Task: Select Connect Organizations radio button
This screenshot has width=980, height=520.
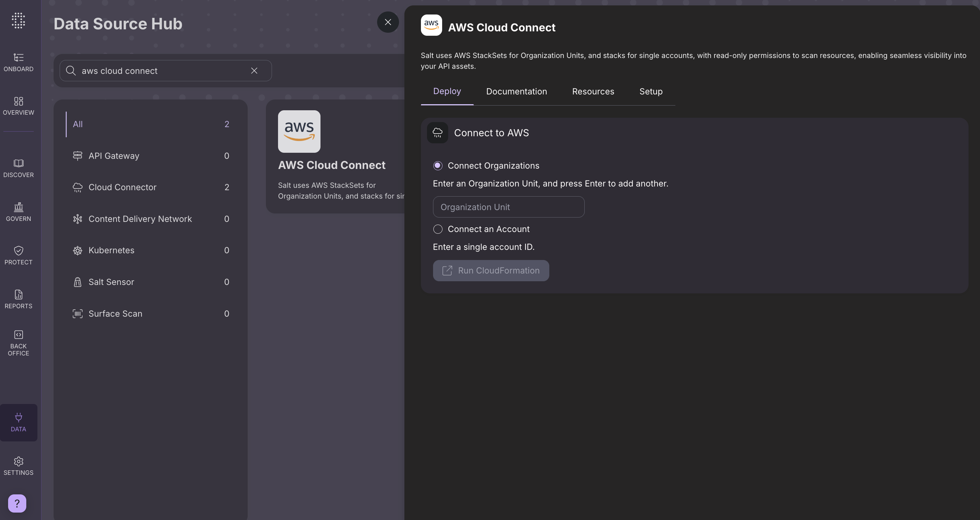Action: [437, 166]
